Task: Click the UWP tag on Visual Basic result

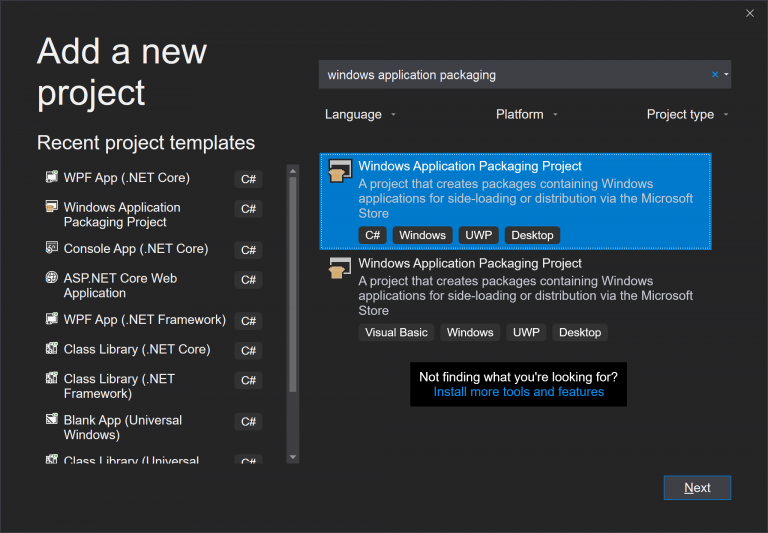Action: (526, 332)
